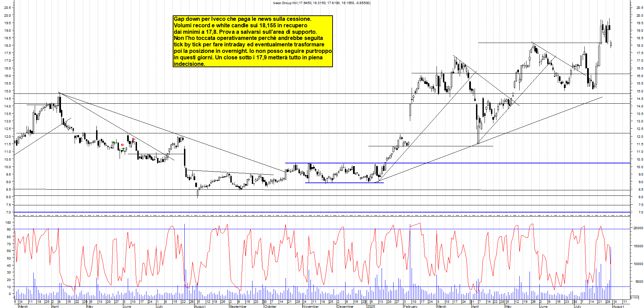This screenshot has width=644, height=308.
Task: Click the 30 value on the oscillator scale
Action: [x=9, y=273]
